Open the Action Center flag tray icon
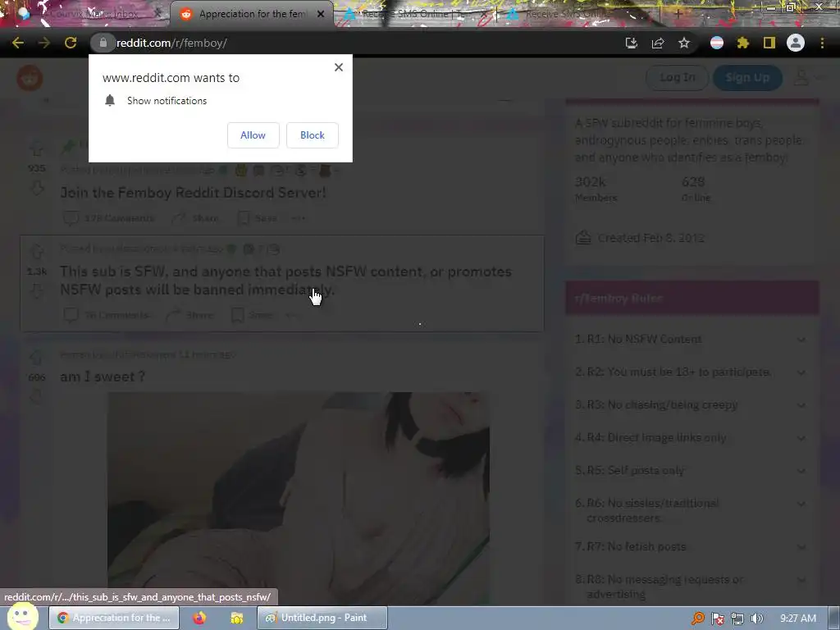This screenshot has width=840, height=630. pyautogui.click(x=717, y=619)
